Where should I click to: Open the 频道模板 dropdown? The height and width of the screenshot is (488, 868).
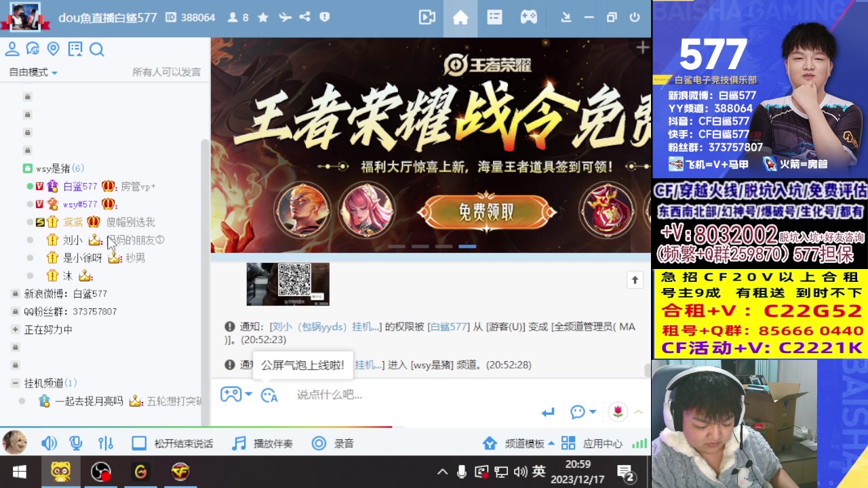tap(519, 443)
